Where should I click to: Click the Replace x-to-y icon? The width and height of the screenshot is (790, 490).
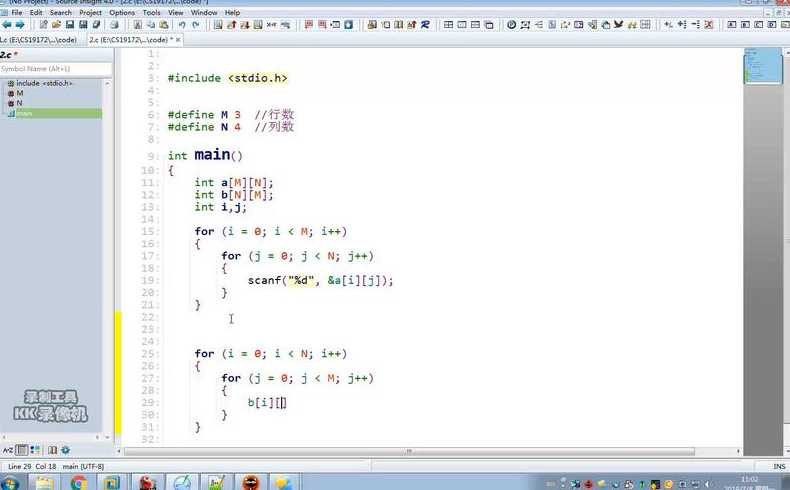(272, 24)
